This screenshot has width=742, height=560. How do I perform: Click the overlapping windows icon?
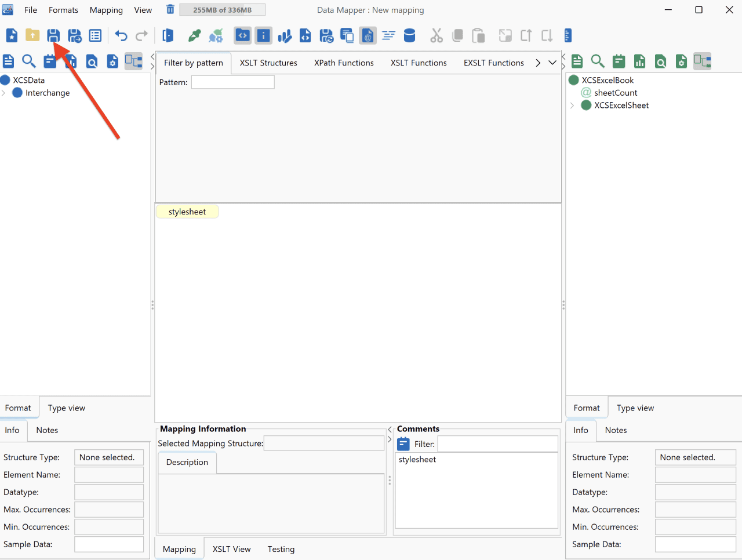coord(347,35)
